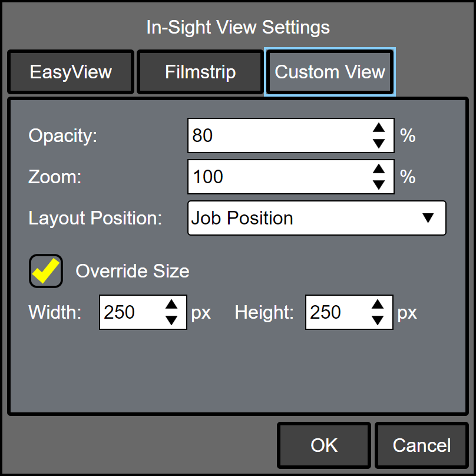476x476 pixels.
Task: Select the Custom View tab
Action: point(330,72)
